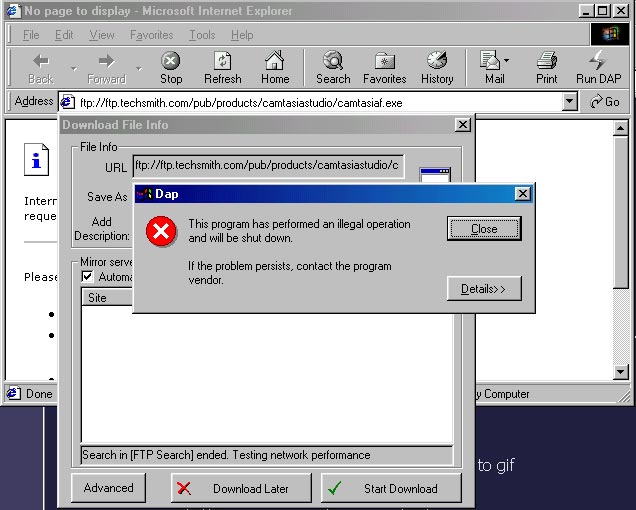Launch Run DAP lightning icon
Screen dimensions: 636x510
click(597, 61)
